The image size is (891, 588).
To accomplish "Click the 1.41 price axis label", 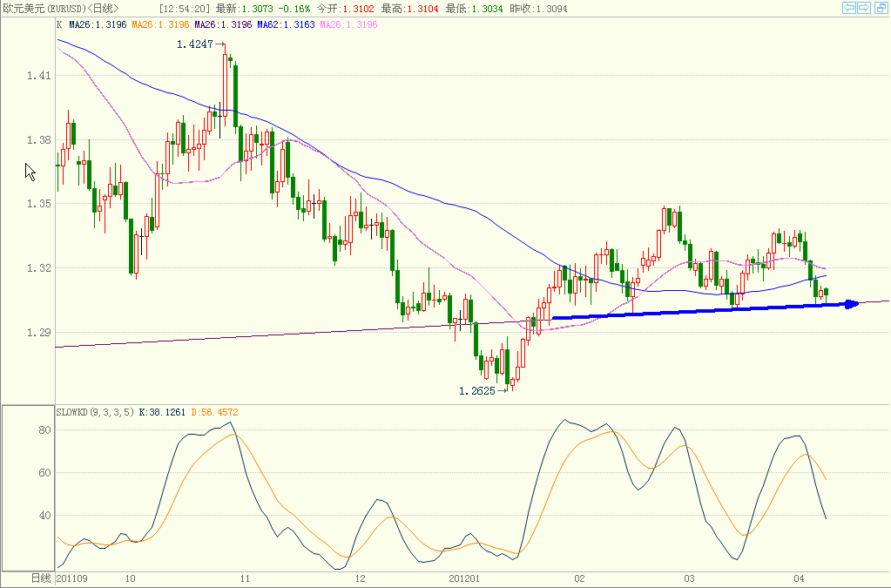I will coord(39,76).
